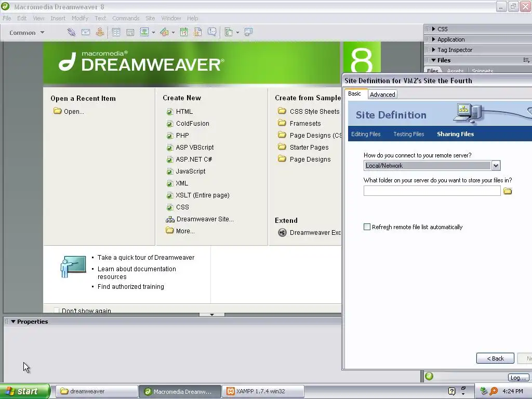Create a new JavaScript document
The width and height of the screenshot is (532, 399).
(185, 171)
